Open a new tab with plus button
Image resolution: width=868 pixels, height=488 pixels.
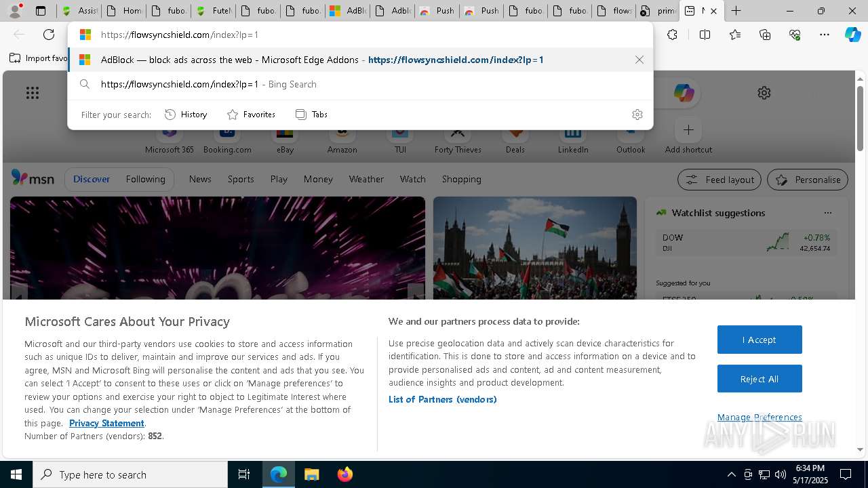click(736, 11)
